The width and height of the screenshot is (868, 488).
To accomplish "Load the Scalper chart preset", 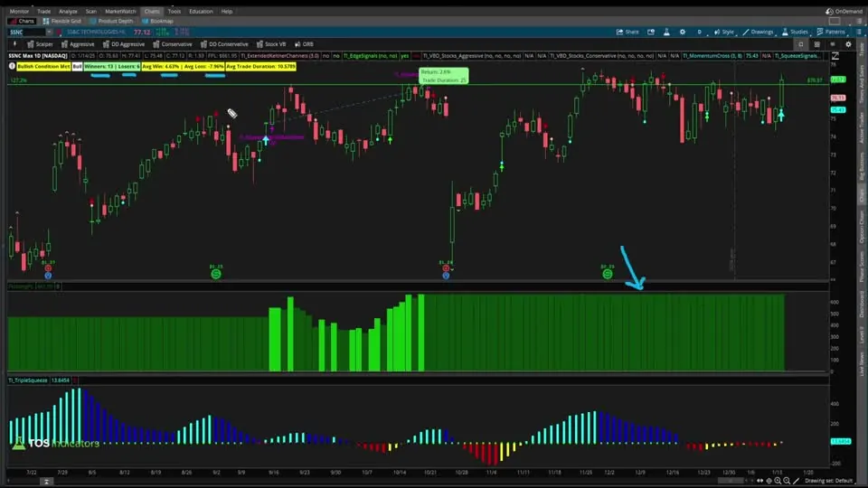I will [41, 44].
